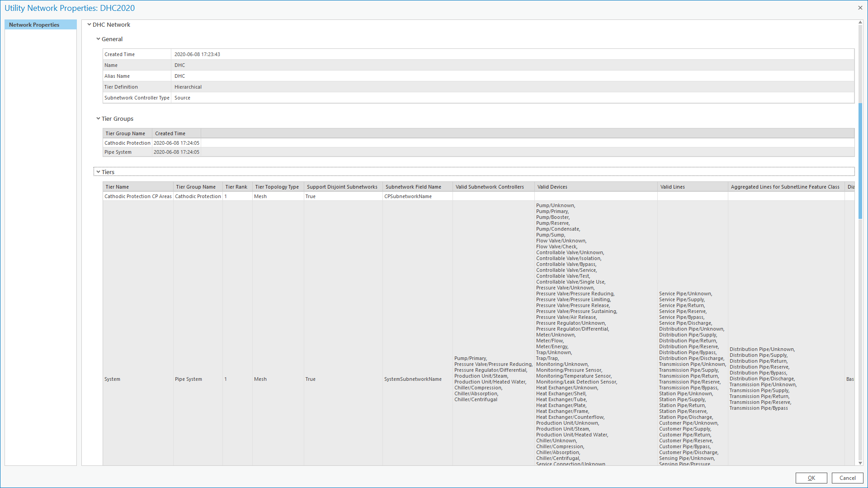Select the Cathodic Protection CP Areas tier
868x488 pixels.
pyautogui.click(x=138, y=196)
